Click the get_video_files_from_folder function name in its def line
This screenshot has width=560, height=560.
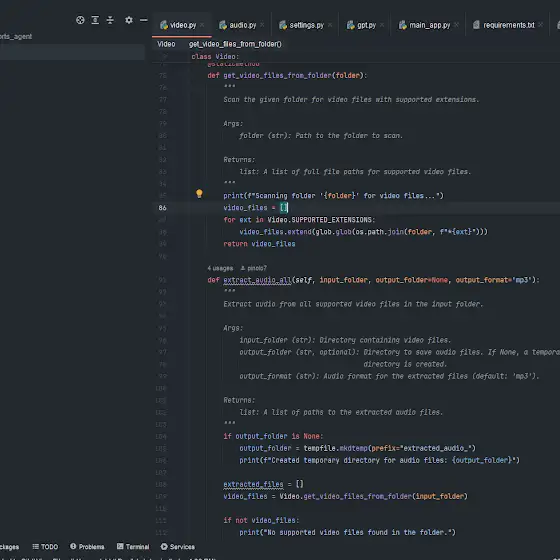pyautogui.click(x=277, y=75)
